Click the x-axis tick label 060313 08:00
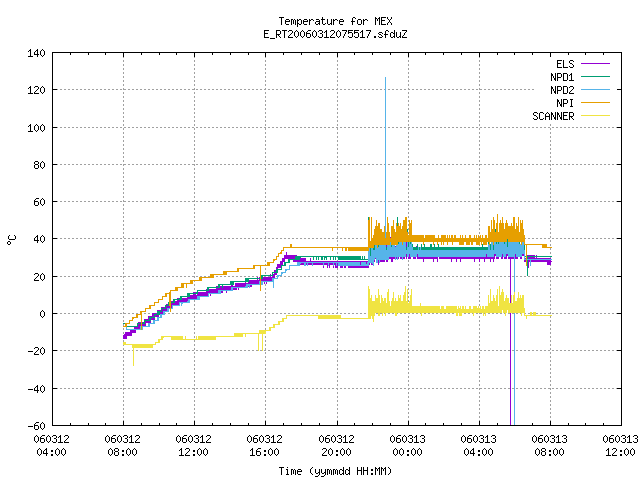The height and width of the screenshot is (480, 640). [x=549, y=446]
